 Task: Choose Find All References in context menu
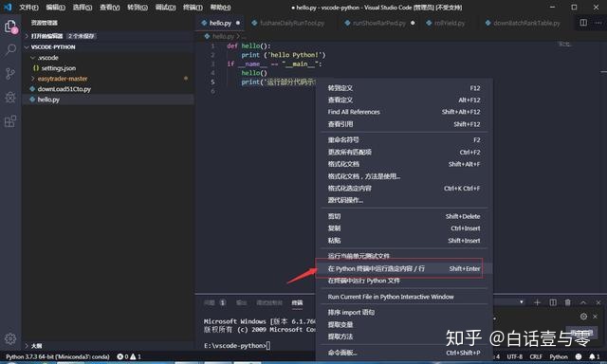404,112
